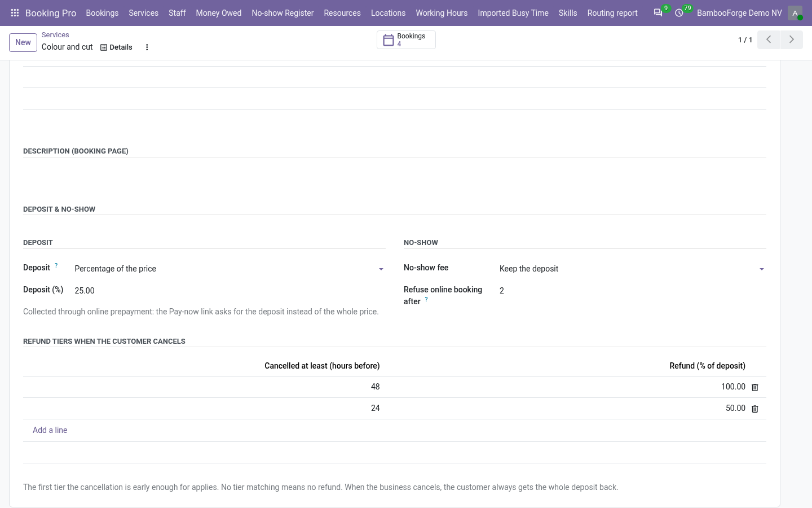
Task: Click the Booking Pro app title
Action: coord(51,13)
